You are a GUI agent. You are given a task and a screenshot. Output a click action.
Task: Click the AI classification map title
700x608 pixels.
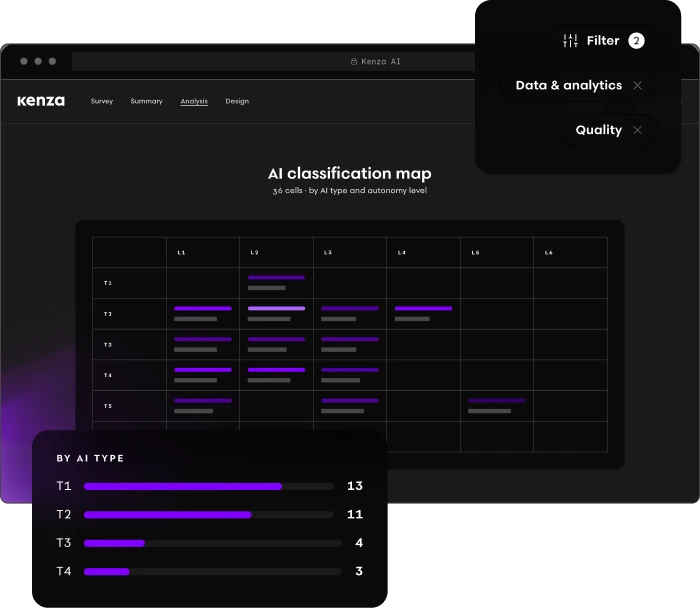click(350, 173)
